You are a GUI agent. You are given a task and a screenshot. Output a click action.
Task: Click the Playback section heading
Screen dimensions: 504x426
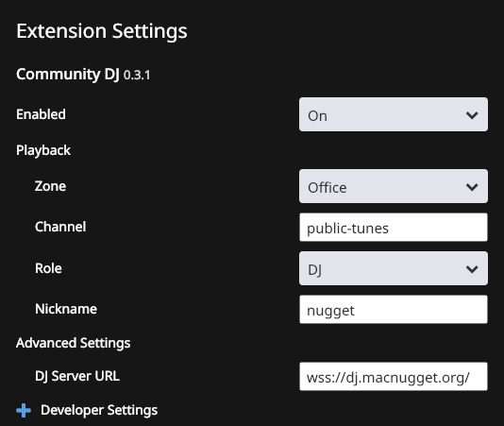(x=43, y=150)
